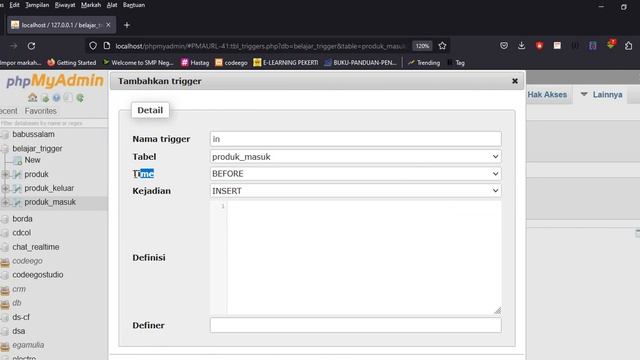Open the Tampilan menu
Image resolution: width=640 pixels, height=360 pixels.
click(37, 5)
